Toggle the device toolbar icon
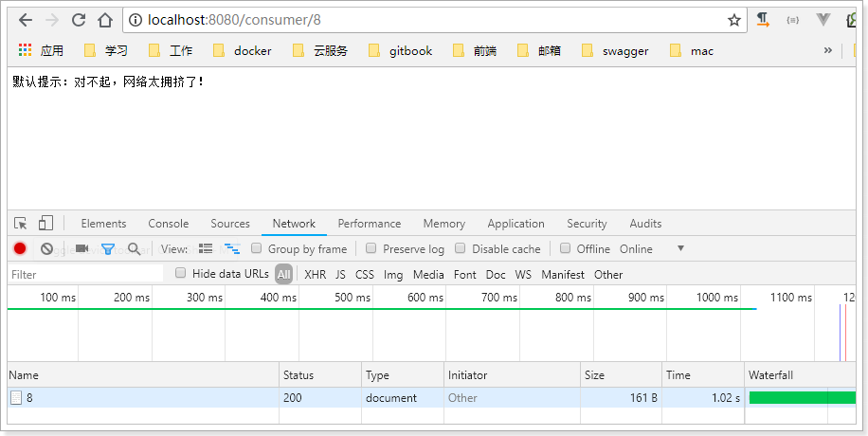The height and width of the screenshot is (436, 868). coord(45,224)
